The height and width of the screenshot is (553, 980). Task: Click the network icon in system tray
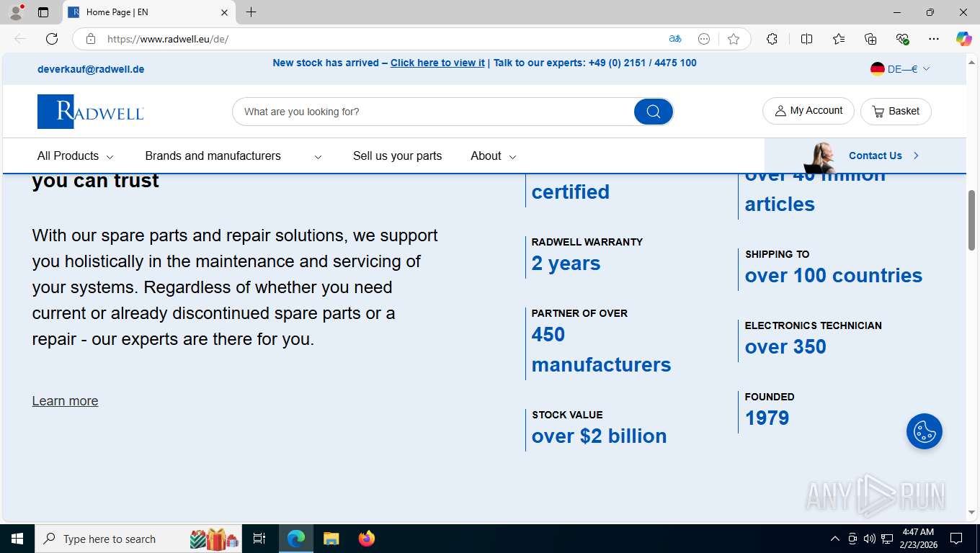click(886, 539)
